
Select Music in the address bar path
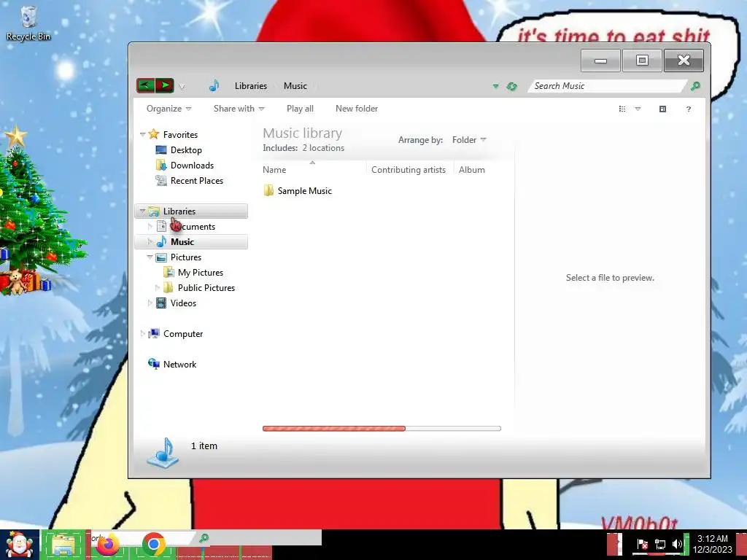(x=295, y=86)
